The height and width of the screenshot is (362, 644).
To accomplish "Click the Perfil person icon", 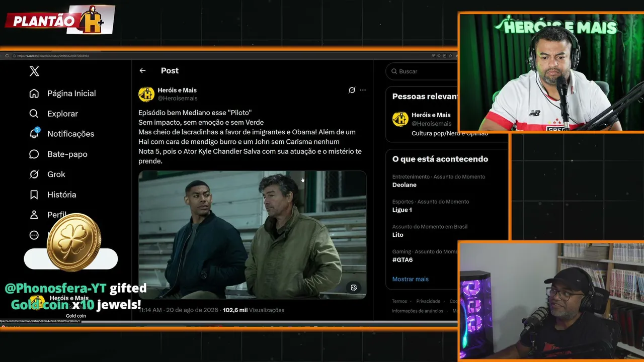I will (34, 215).
